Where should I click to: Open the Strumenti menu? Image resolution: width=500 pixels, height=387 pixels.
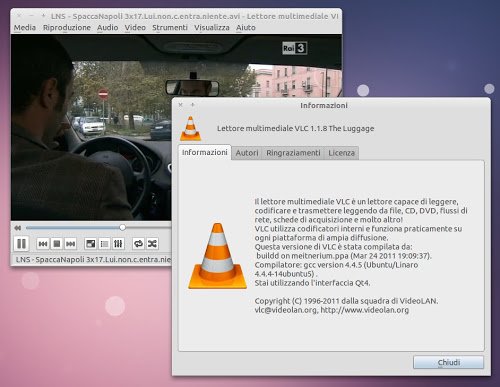click(170, 27)
